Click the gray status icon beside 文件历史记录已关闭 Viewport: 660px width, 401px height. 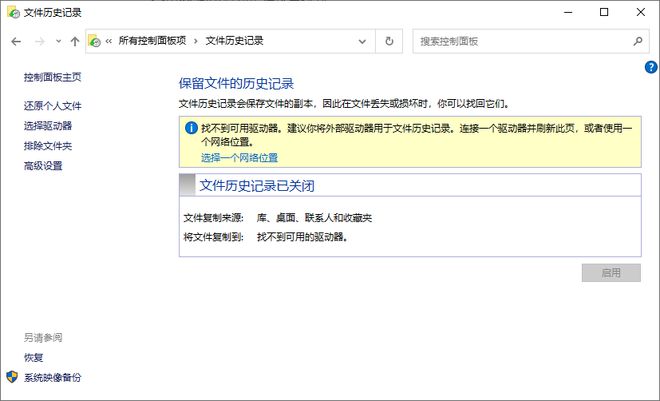click(x=187, y=185)
